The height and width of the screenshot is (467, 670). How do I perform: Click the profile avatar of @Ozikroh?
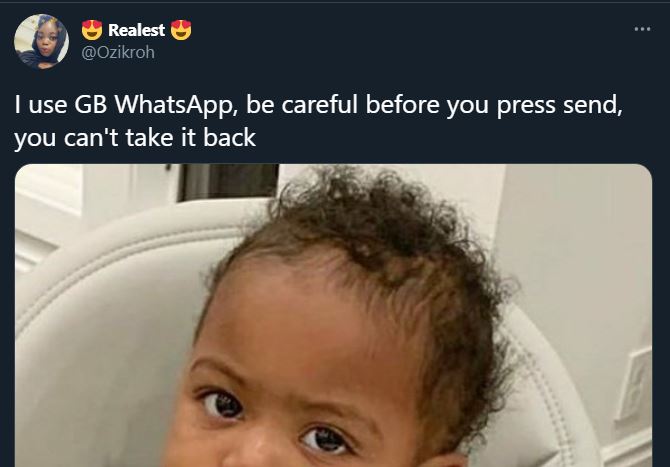(41, 41)
